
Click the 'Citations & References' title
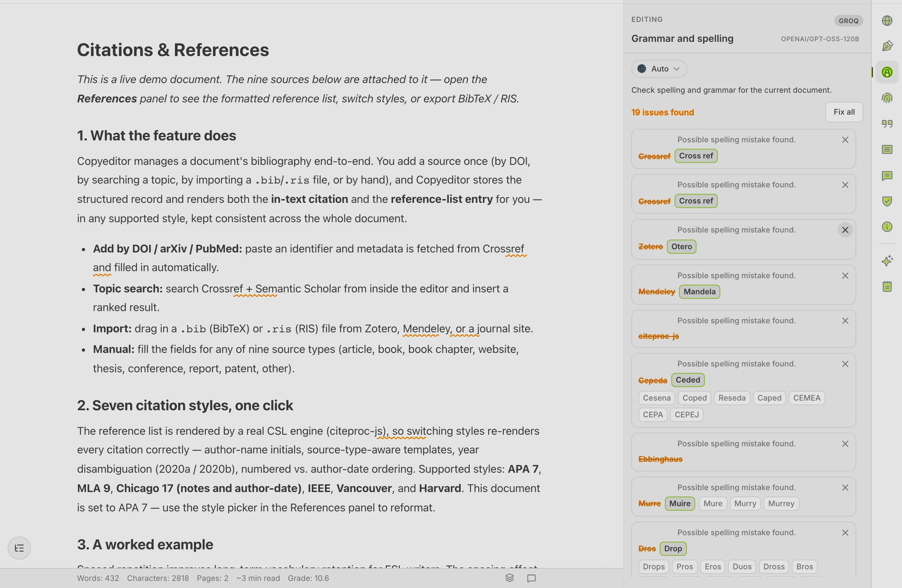[x=173, y=50]
